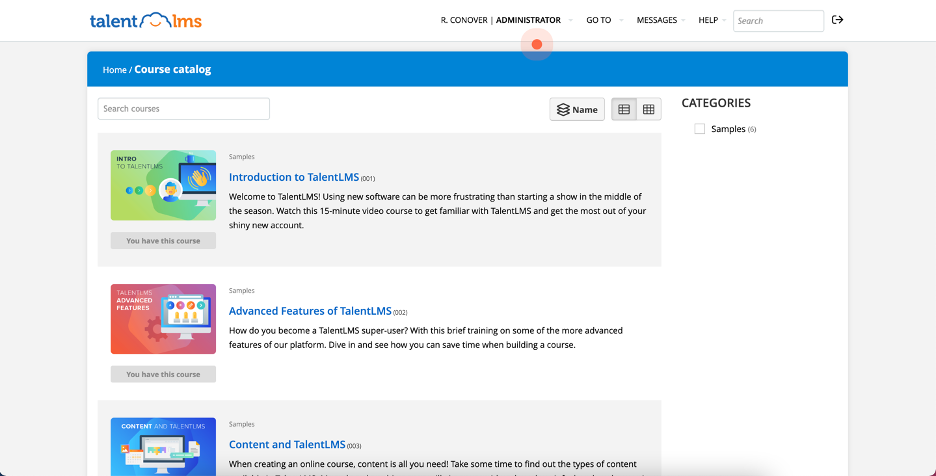Screen dimensions: 936x476
Task: Open Advanced Features course thumbnail
Action: [x=163, y=319]
